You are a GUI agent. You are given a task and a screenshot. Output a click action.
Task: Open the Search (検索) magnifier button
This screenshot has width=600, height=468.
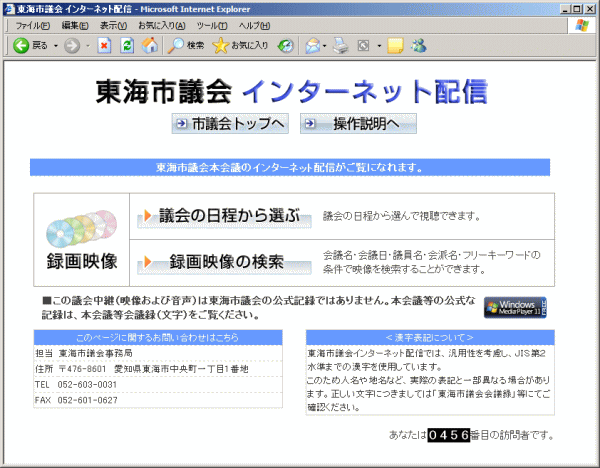tap(186, 46)
